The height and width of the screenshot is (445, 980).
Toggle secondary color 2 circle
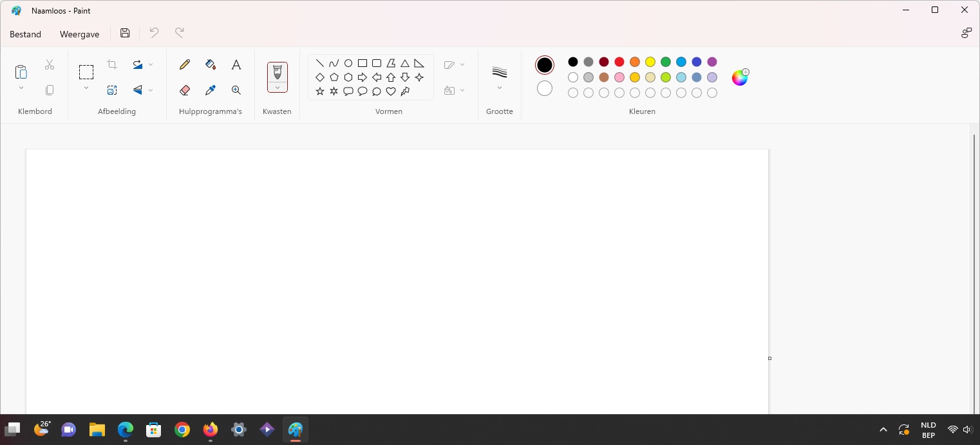545,88
